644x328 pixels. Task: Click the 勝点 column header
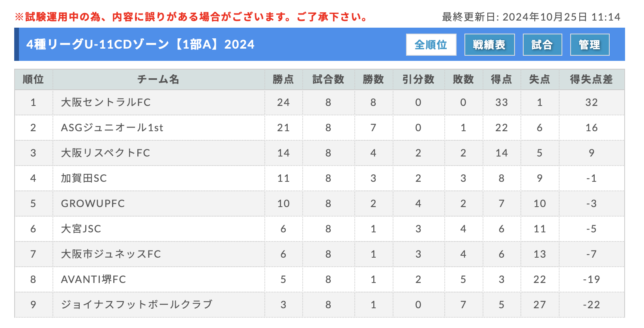pyautogui.click(x=283, y=79)
